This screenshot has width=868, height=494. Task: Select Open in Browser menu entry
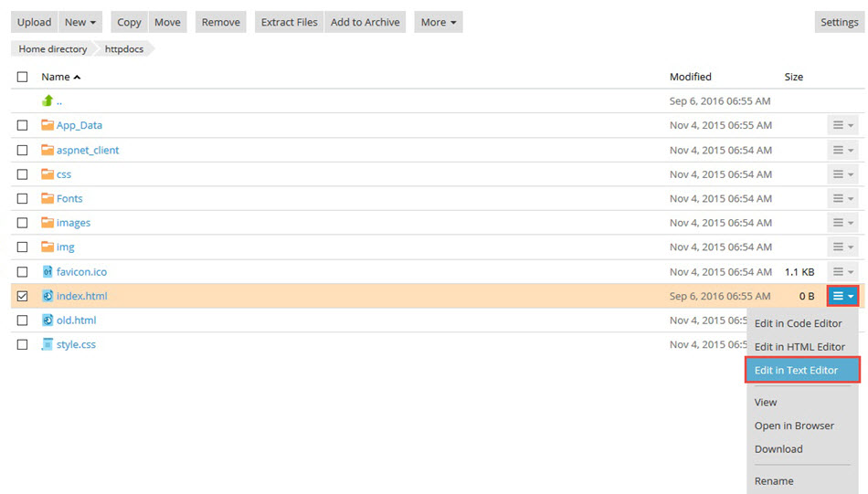click(794, 426)
